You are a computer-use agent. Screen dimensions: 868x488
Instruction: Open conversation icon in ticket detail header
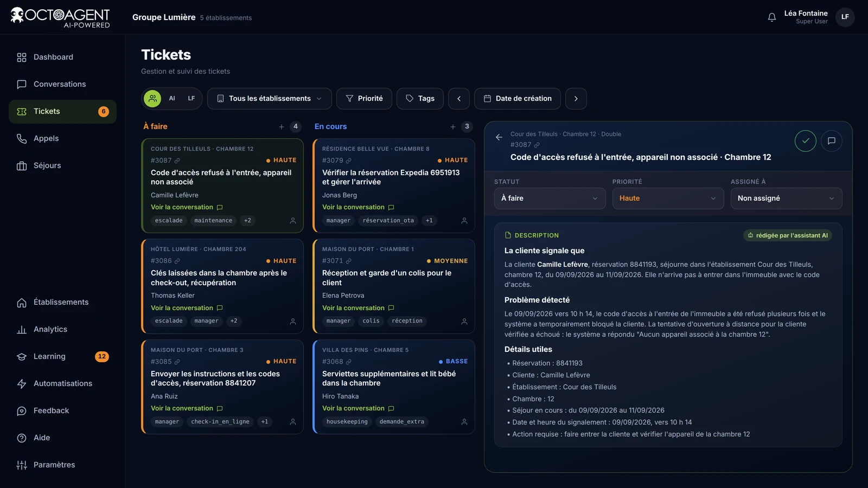tap(832, 141)
